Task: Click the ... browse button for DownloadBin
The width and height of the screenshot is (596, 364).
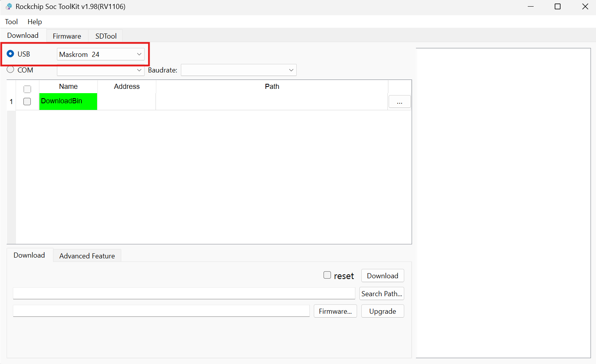Action: pyautogui.click(x=400, y=102)
